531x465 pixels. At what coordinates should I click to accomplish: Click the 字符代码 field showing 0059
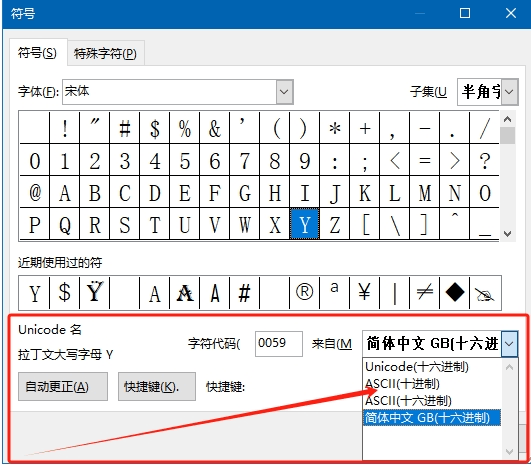pyautogui.click(x=279, y=344)
